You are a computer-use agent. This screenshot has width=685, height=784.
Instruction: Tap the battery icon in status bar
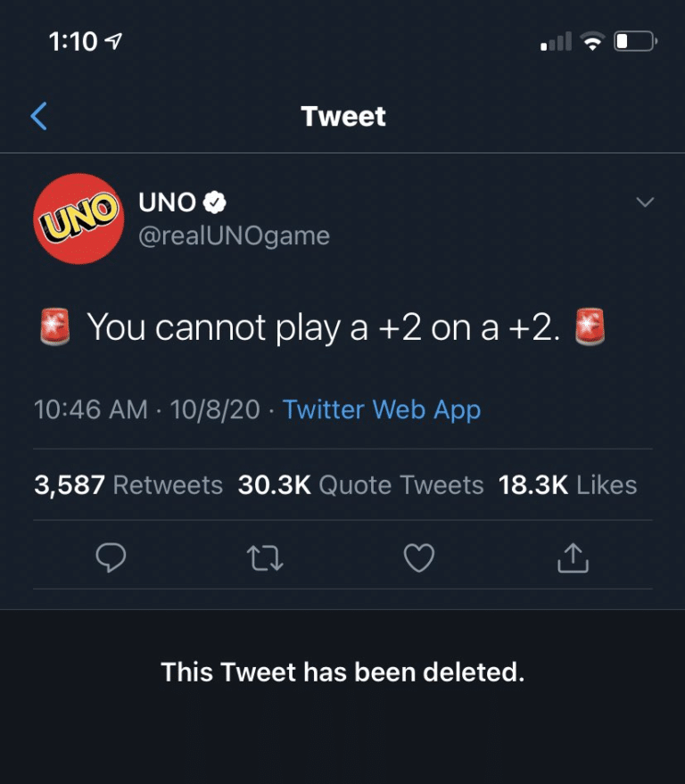pos(635,41)
